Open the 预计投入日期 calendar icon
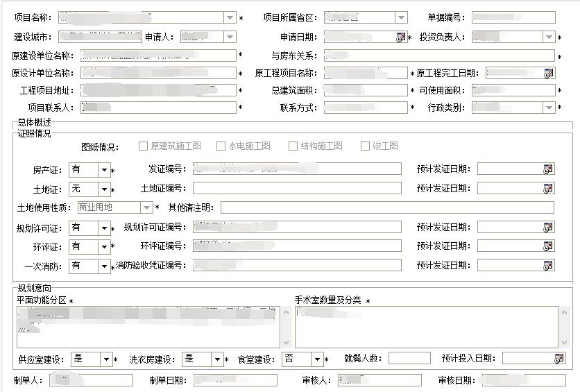Image resolution: width=580 pixels, height=392 pixels. (x=559, y=359)
